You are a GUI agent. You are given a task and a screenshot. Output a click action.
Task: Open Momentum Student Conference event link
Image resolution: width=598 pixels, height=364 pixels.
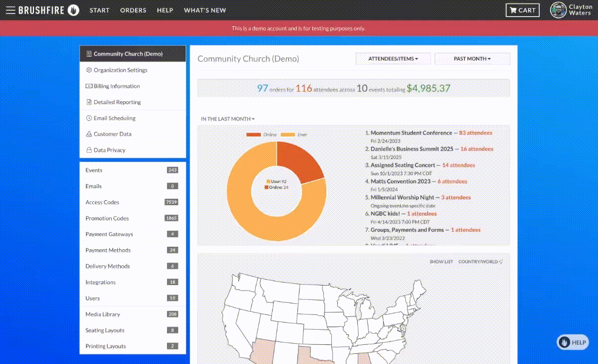click(411, 133)
